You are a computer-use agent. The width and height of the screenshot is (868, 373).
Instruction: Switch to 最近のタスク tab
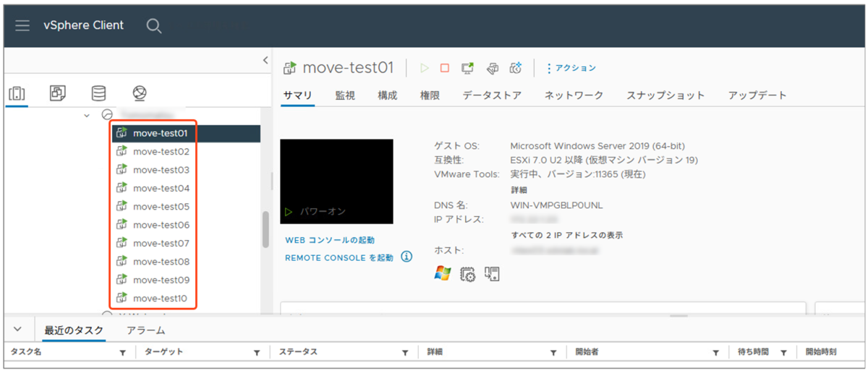pyautogui.click(x=74, y=330)
